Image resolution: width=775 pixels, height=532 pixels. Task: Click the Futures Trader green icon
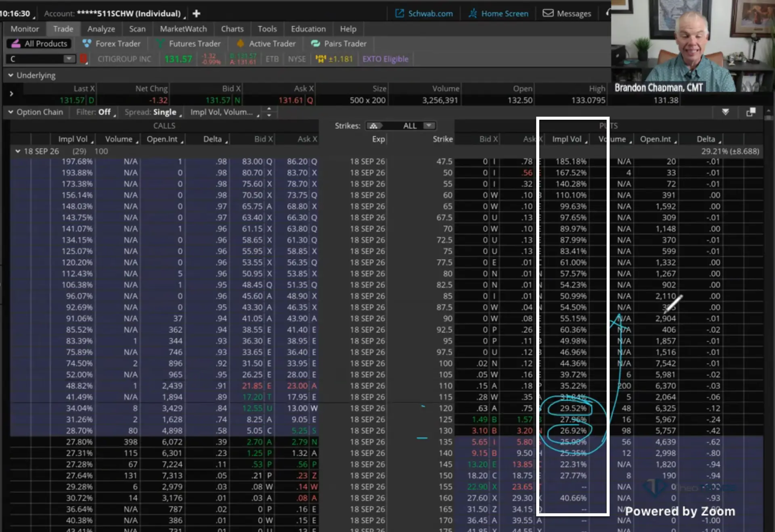point(160,44)
